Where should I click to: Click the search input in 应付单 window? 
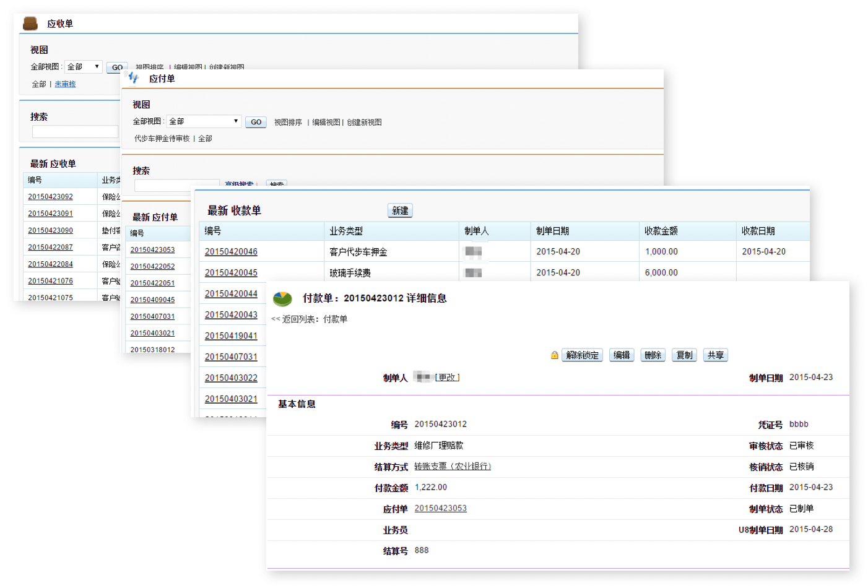click(x=177, y=185)
